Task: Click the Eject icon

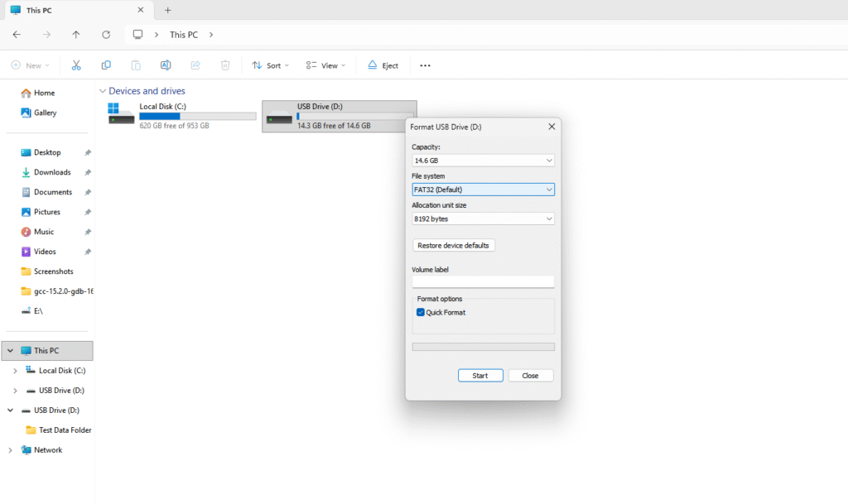Action: click(383, 65)
